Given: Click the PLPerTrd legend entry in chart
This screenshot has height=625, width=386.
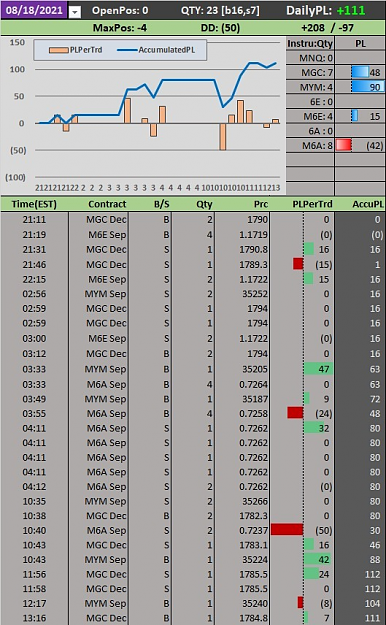Looking at the screenshot, I should tap(76, 50).
